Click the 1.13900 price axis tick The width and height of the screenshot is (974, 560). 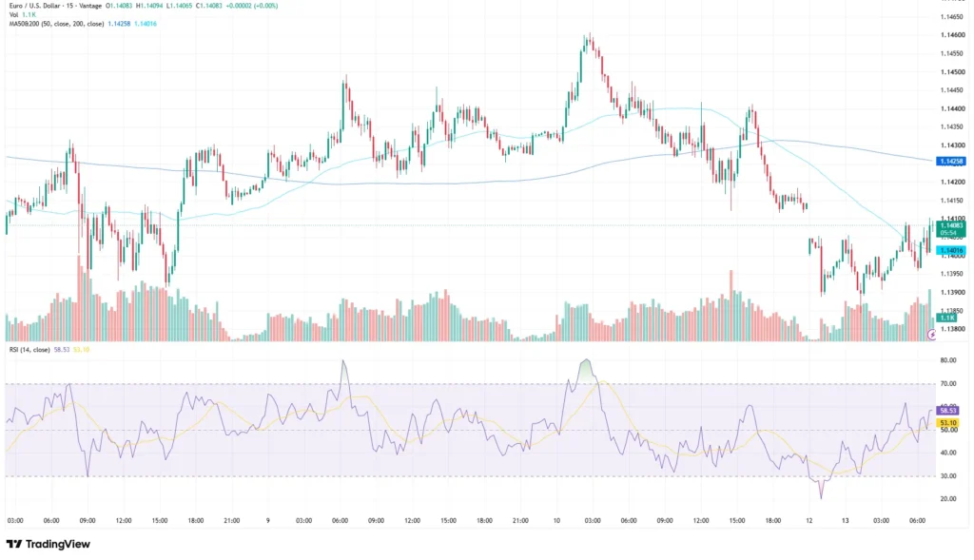coord(951,293)
